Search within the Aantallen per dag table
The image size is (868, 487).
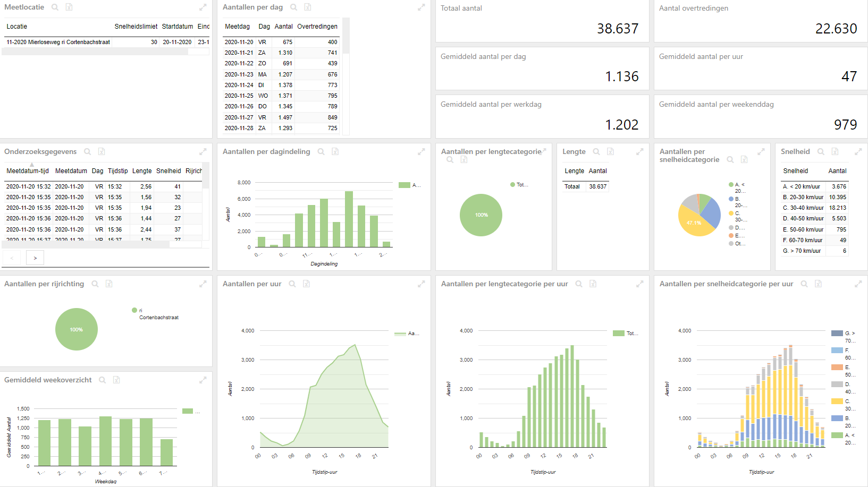[x=293, y=7]
